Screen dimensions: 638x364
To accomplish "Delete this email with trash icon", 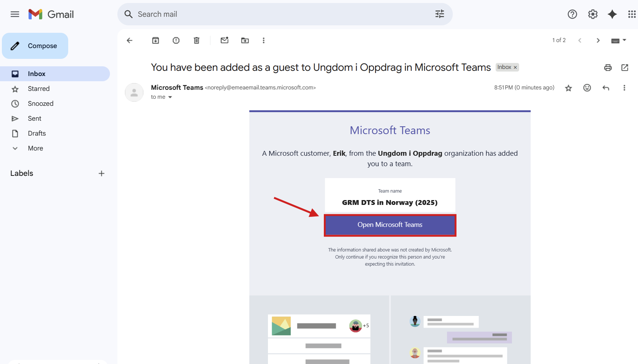I will point(197,40).
